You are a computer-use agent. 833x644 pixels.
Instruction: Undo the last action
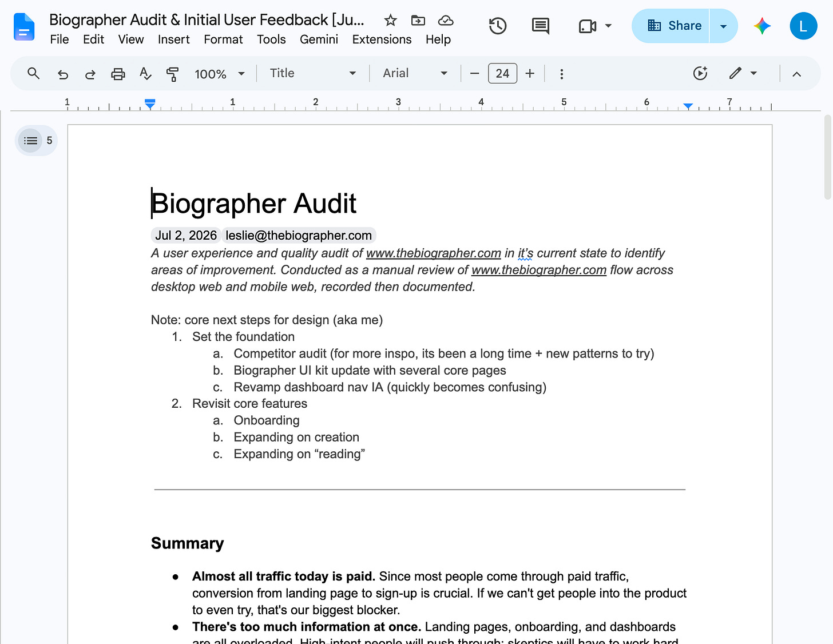tap(63, 74)
